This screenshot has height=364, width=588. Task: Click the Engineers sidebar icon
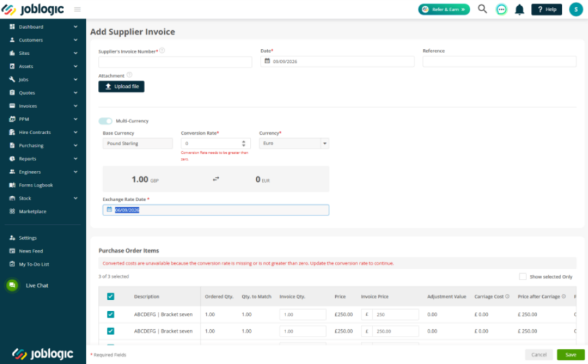point(12,172)
